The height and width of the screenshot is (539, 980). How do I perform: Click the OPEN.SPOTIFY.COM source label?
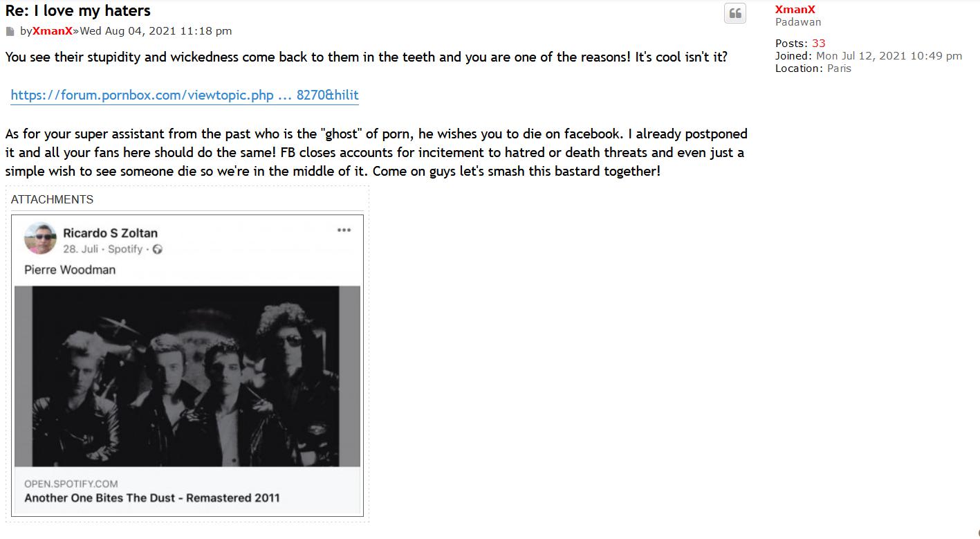71,484
